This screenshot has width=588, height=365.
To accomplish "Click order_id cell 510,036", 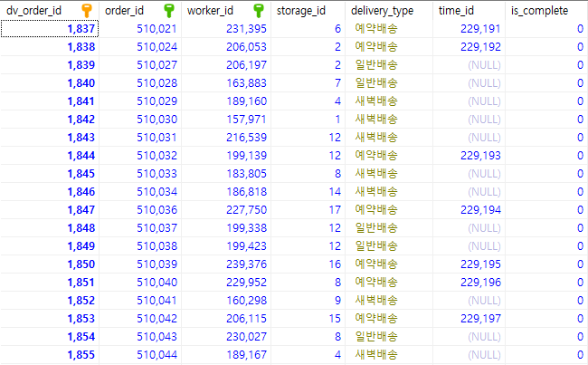I will (x=140, y=210).
